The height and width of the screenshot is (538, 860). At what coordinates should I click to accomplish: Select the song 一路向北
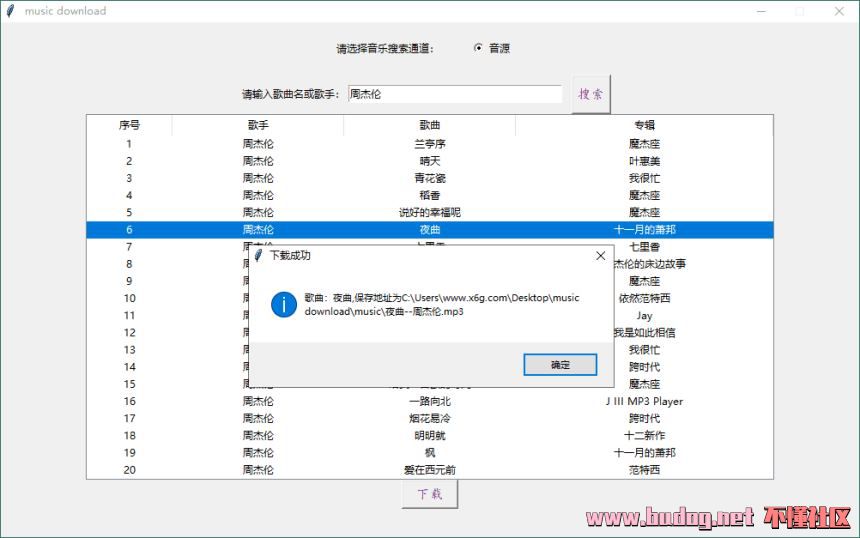coord(429,401)
